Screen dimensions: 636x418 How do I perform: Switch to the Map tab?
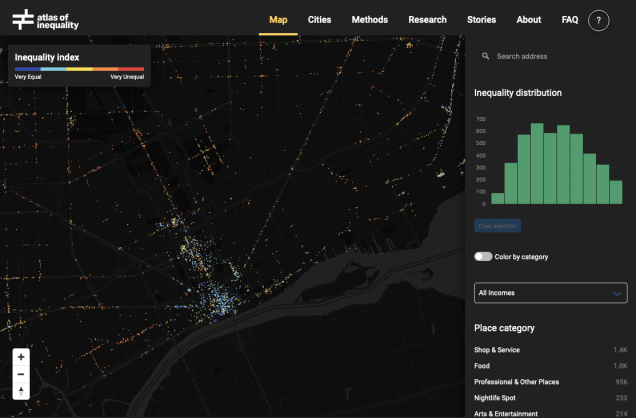click(x=278, y=20)
